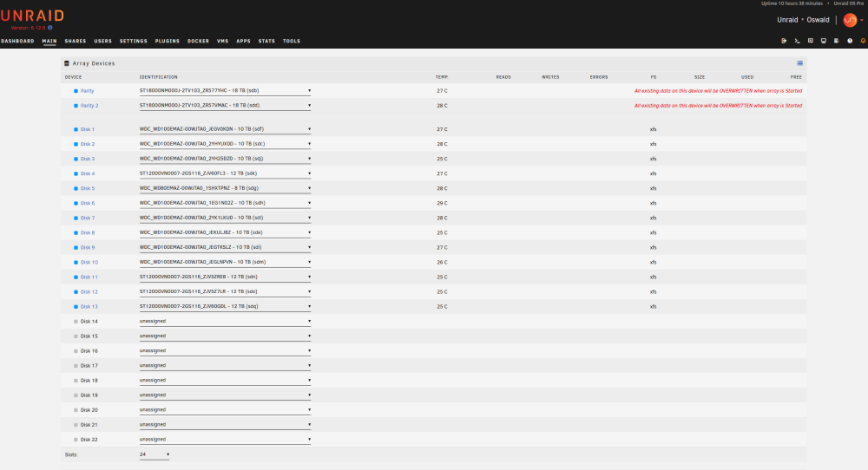Click the grey Disk 18 status indicator
The image size is (868, 470).
coord(76,381)
